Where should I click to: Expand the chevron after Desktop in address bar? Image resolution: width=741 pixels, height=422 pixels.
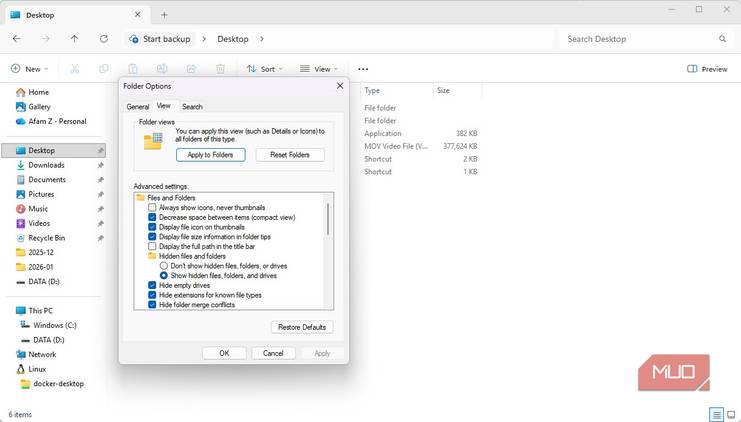pos(261,39)
